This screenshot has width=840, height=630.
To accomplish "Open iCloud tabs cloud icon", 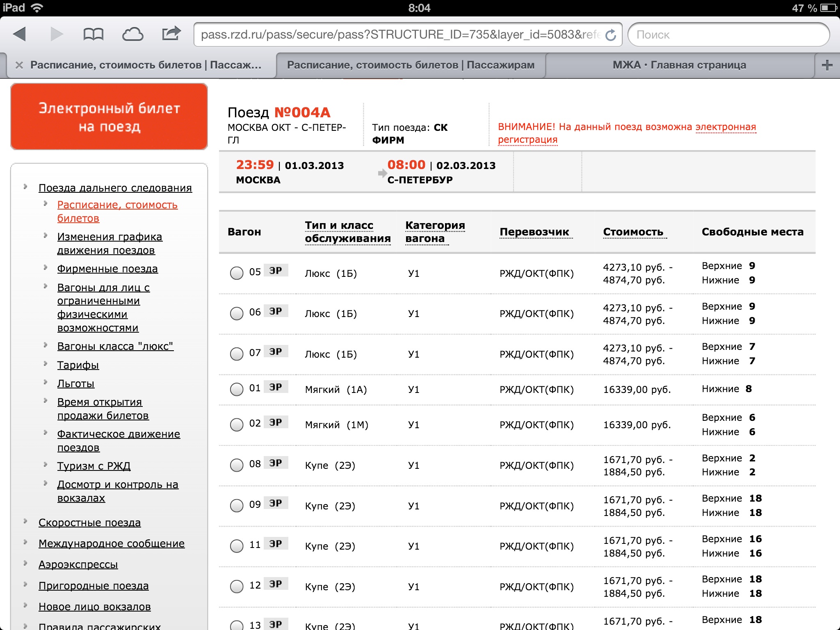I will 132,34.
